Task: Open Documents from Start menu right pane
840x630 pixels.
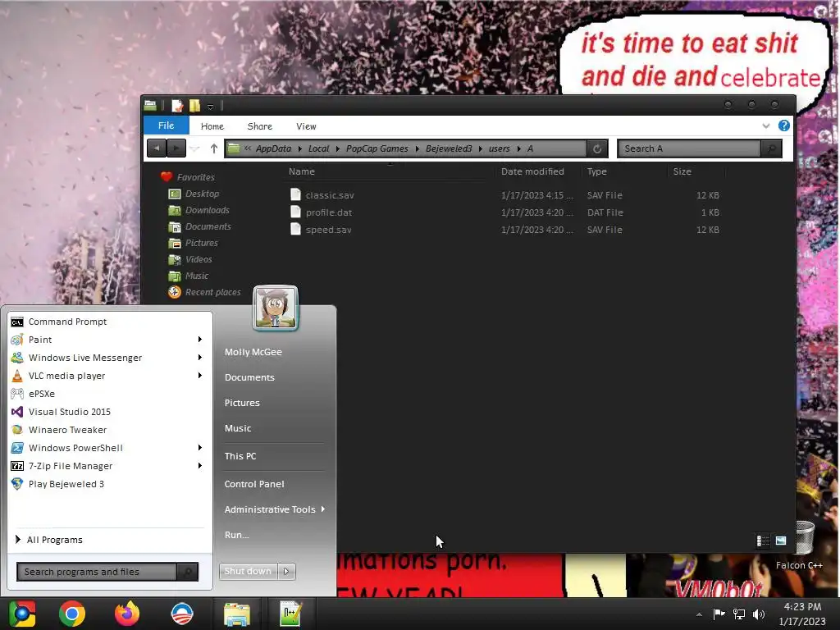Action: (x=249, y=377)
